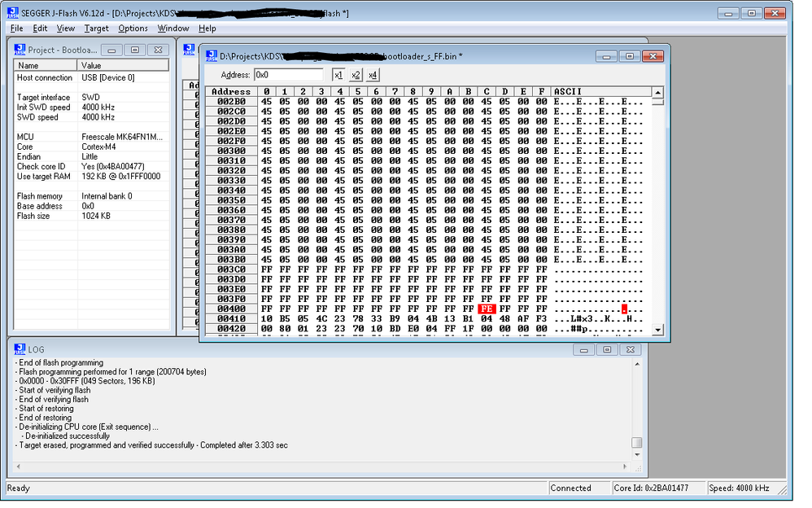The width and height of the screenshot is (812, 508).
Task: Open the Window menu
Action: [x=173, y=28]
